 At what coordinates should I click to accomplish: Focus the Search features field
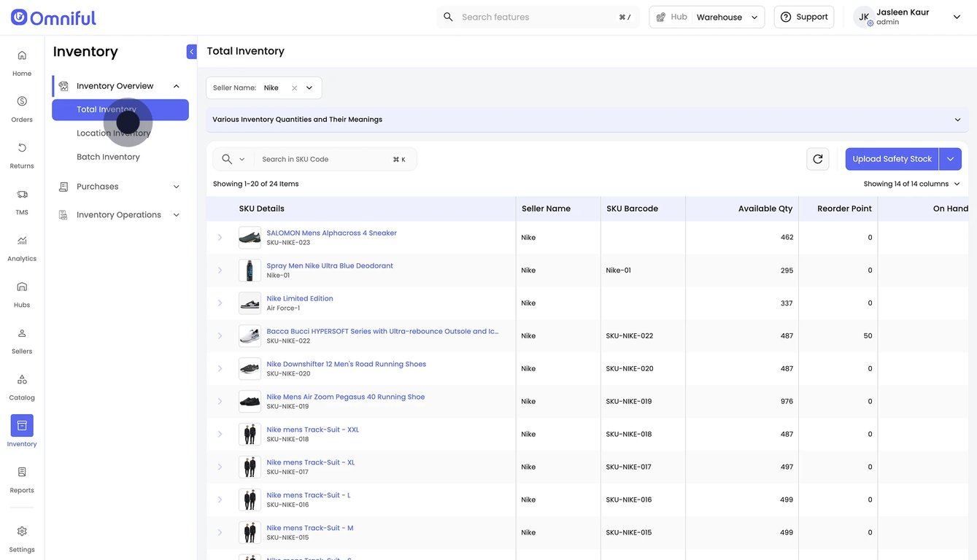[x=538, y=17]
